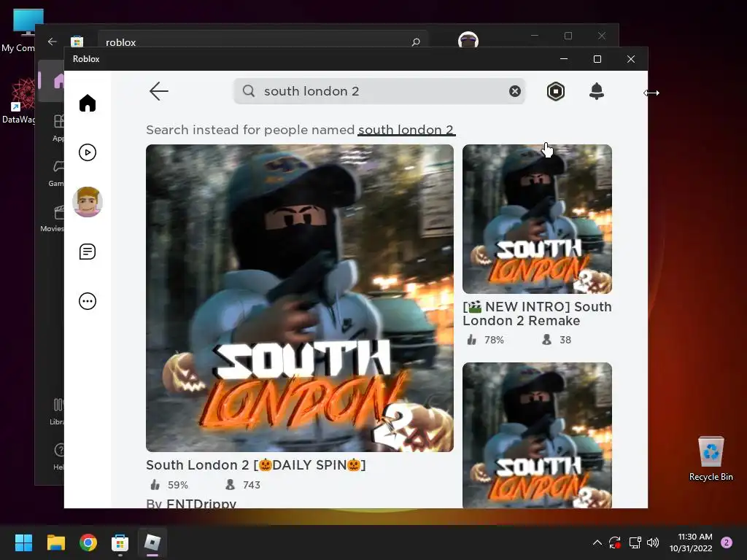Select the DataWag desktop shortcut
This screenshot has height=560, width=747.
pos(19,101)
